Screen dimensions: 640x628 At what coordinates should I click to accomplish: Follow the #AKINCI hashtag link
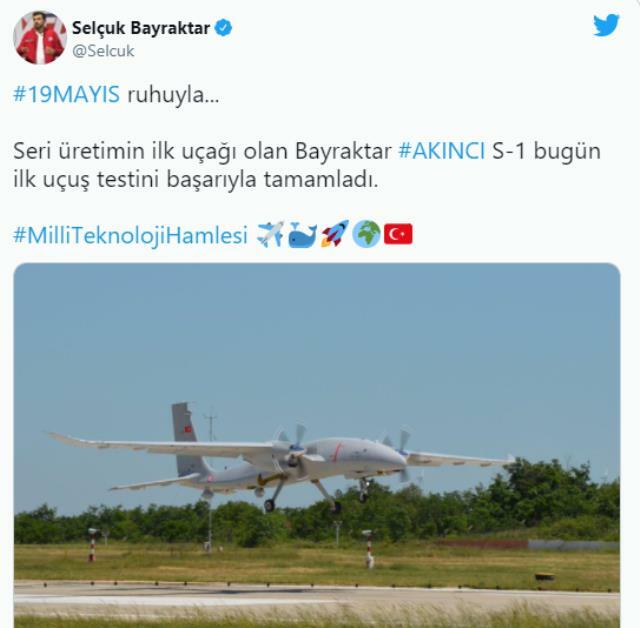click(x=442, y=151)
